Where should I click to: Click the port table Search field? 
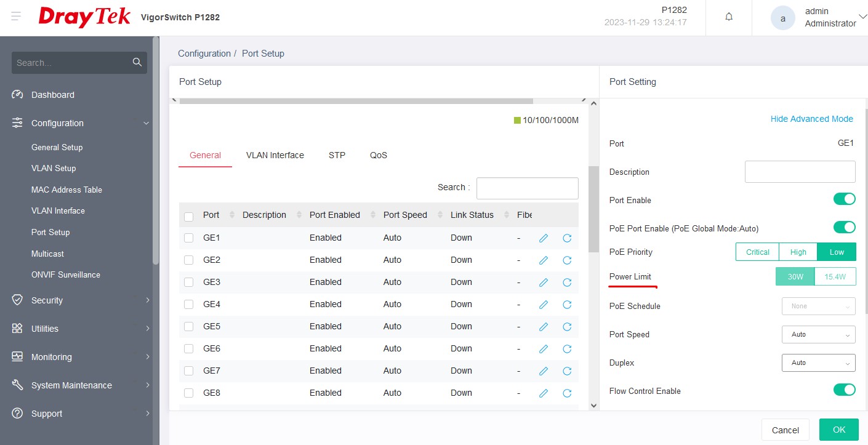click(x=527, y=188)
